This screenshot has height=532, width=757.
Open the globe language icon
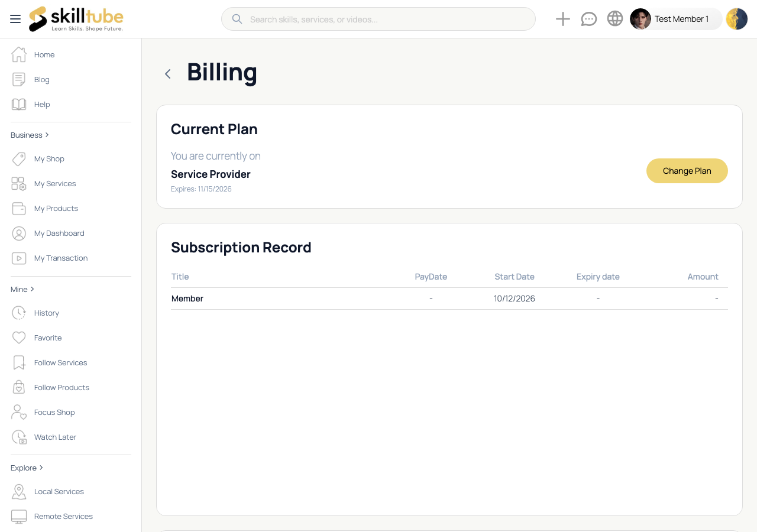point(615,19)
